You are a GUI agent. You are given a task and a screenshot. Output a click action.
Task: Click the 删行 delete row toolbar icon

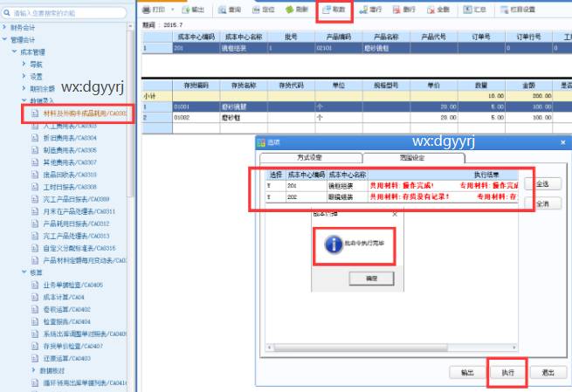396,10
